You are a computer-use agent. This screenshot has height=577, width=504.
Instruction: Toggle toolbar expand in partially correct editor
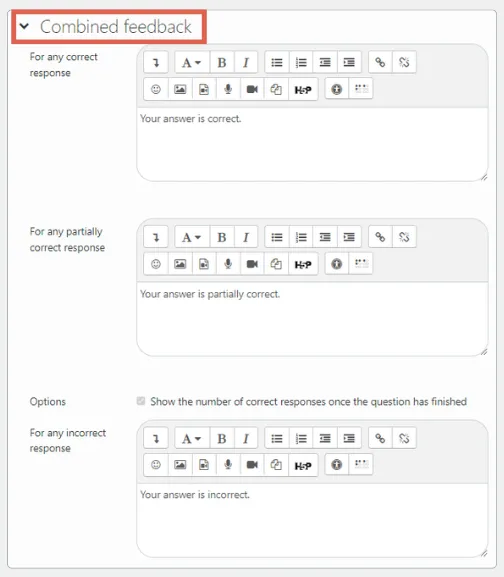pyautogui.click(x=156, y=237)
